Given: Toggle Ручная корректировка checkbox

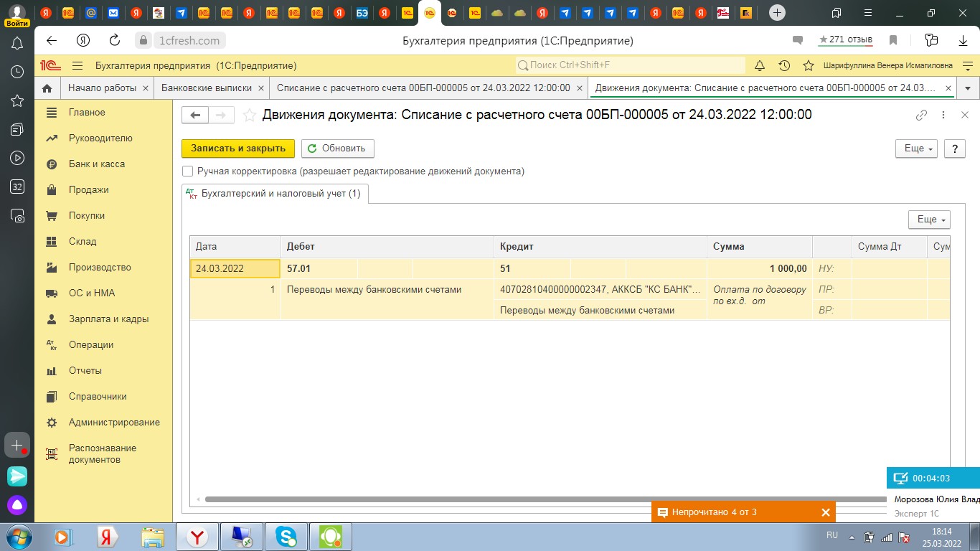Looking at the screenshot, I should [x=188, y=171].
